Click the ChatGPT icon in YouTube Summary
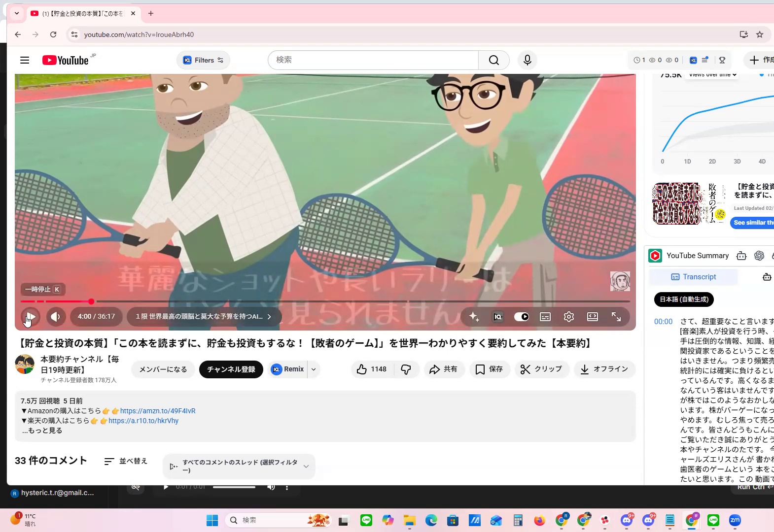774x532 pixels. (759, 256)
